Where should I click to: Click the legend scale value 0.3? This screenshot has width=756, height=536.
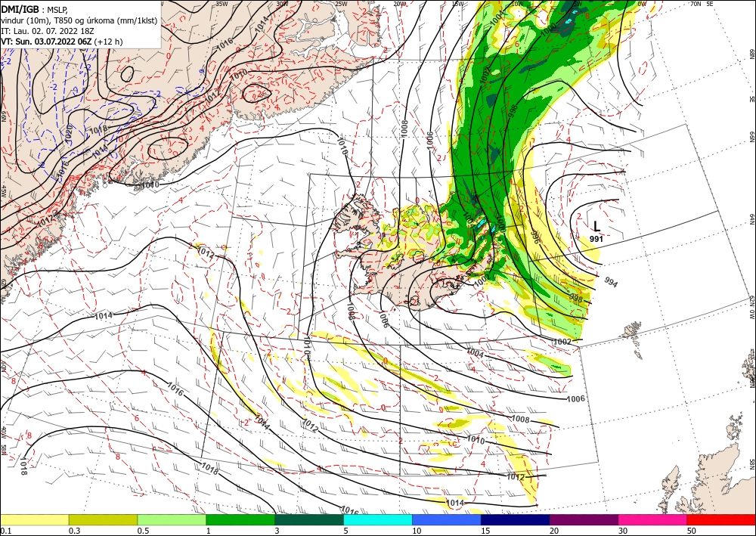pyautogui.click(x=74, y=531)
